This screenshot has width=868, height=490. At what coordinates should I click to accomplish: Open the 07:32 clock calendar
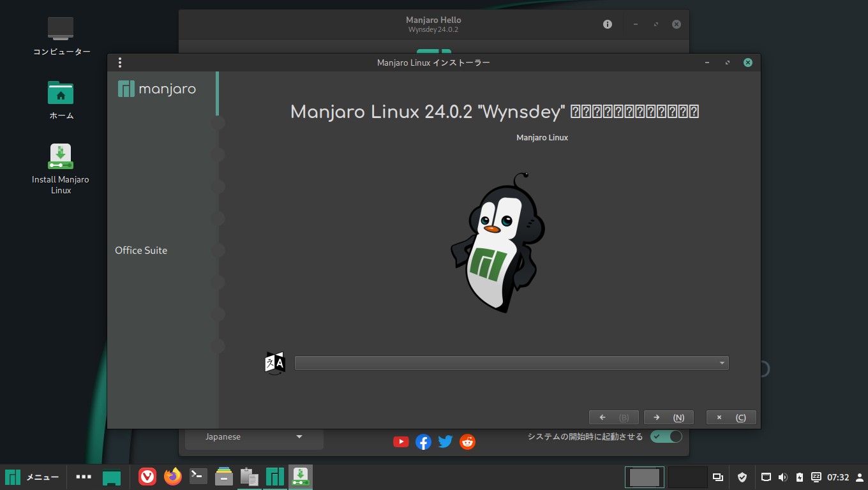tap(838, 477)
